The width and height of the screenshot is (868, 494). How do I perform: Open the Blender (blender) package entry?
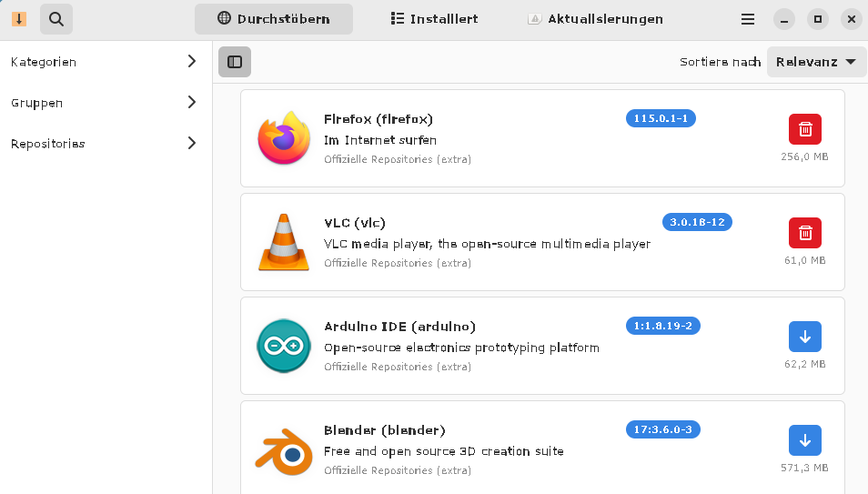(x=385, y=430)
